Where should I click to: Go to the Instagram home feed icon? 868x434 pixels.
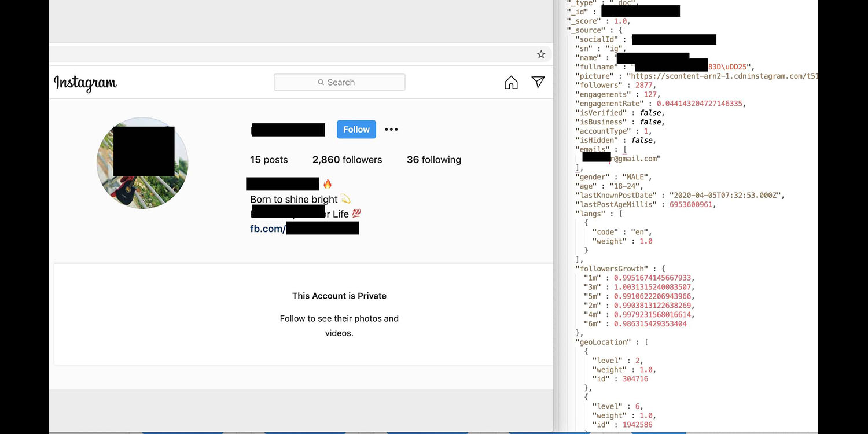511,83
